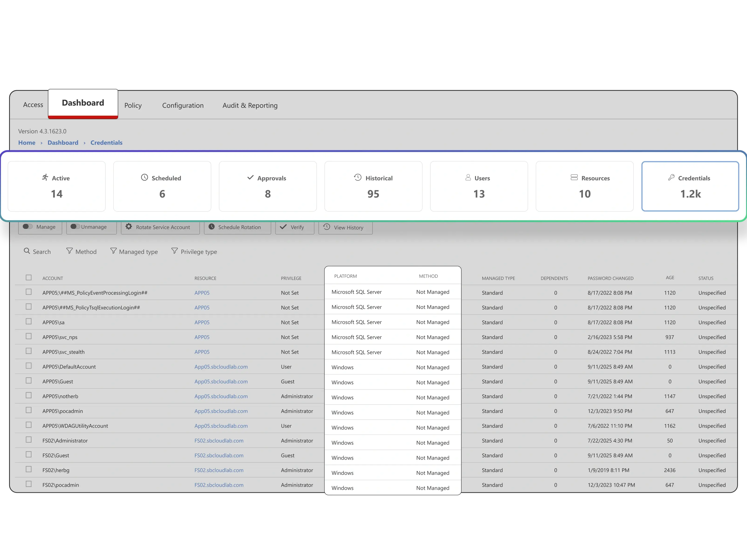The height and width of the screenshot is (560, 747).
Task: Expand the Privilege type filter
Action: [x=194, y=252]
